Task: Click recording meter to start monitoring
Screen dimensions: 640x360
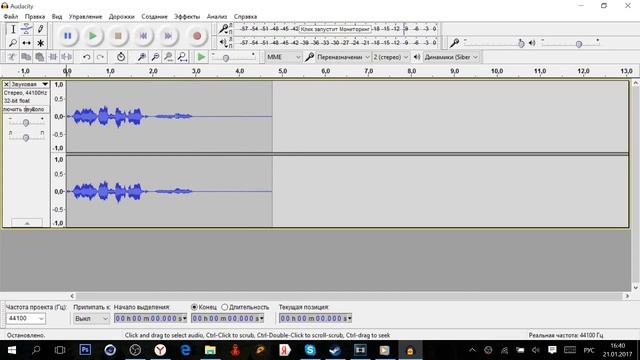Action: click(335, 29)
